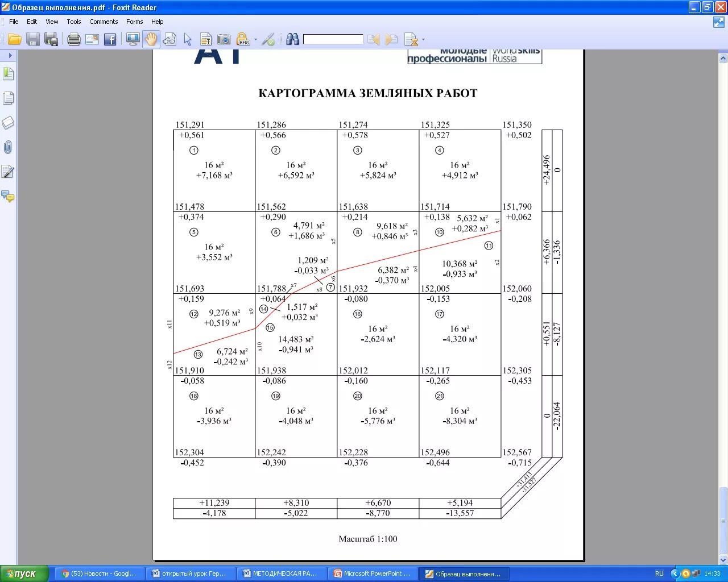The width and height of the screenshot is (728, 582).
Task: Open the Layers panel in sidebar
Action: 8,123
